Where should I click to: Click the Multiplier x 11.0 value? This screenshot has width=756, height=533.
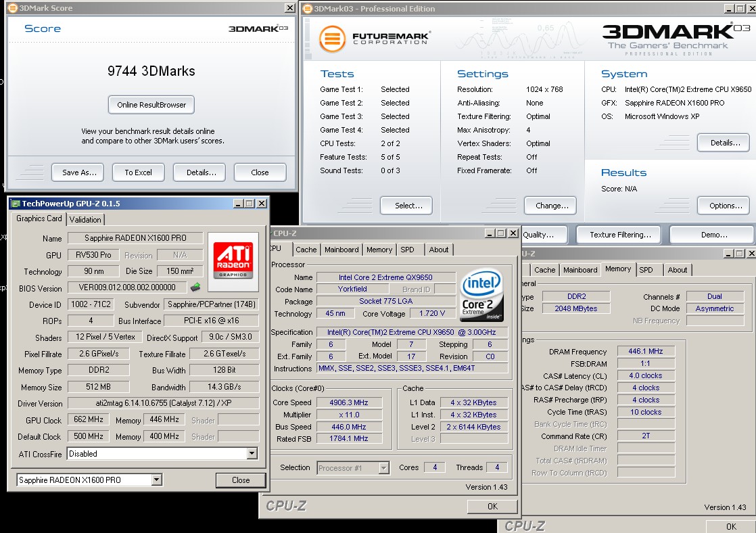[349, 415]
